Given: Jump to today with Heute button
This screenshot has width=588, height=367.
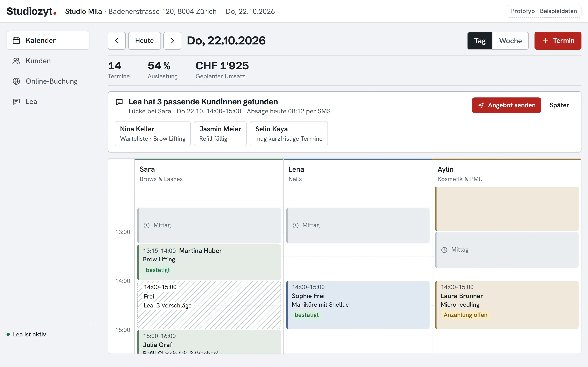Looking at the screenshot, I should point(144,41).
